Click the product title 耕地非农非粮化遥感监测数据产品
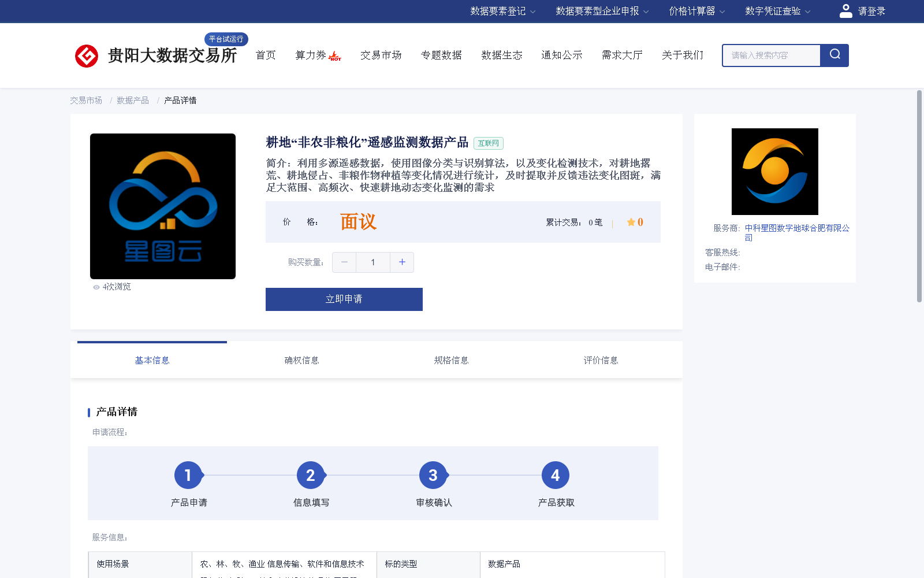Image resolution: width=924 pixels, height=578 pixels. click(367, 142)
